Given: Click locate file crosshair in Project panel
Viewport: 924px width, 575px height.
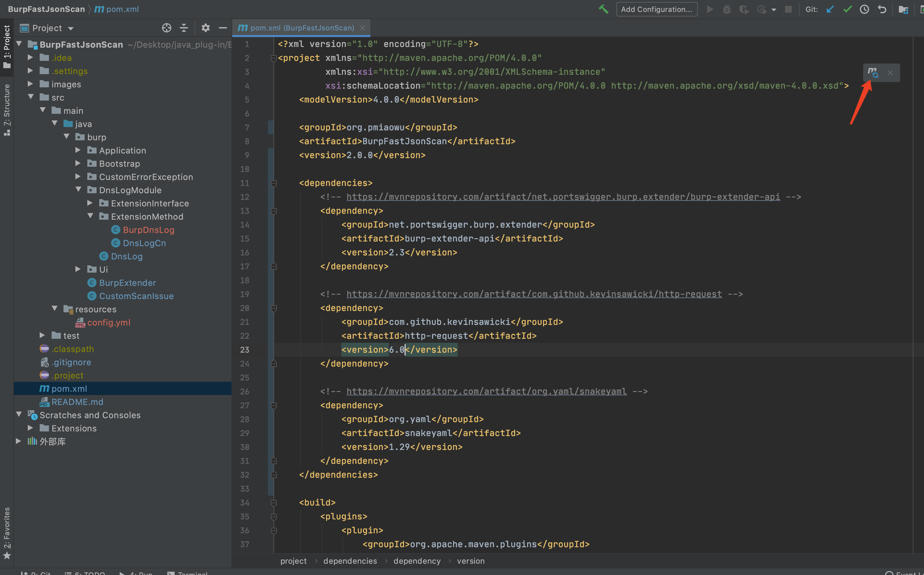Looking at the screenshot, I should point(166,28).
